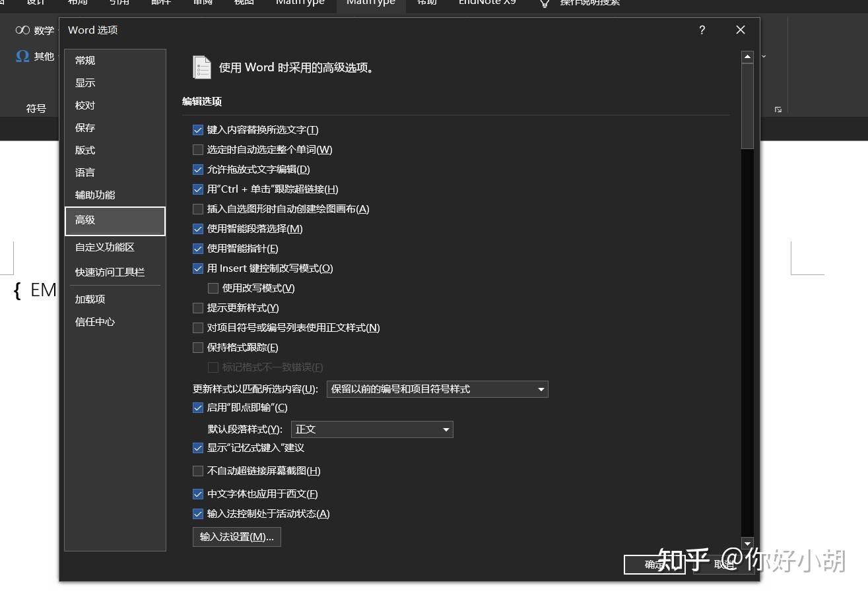This screenshot has height=597, width=868.
Task: Click the options page scrollbar thumb
Action: point(748,107)
